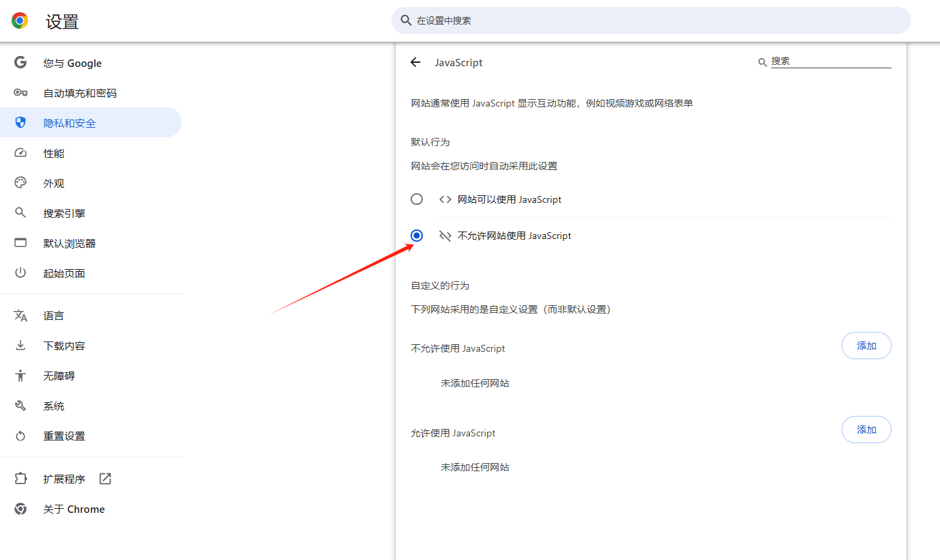Focus the 搜索 field in JavaScript page
940x560 pixels.
831,61
